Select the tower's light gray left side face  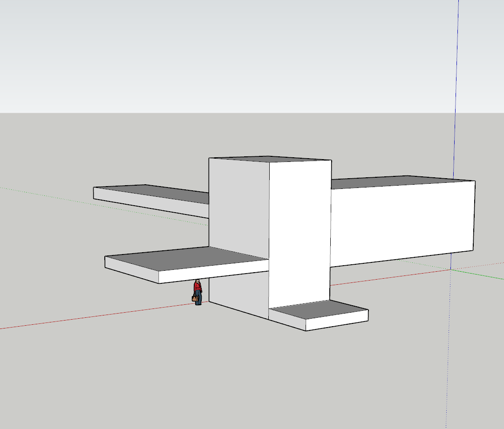pos(239,206)
